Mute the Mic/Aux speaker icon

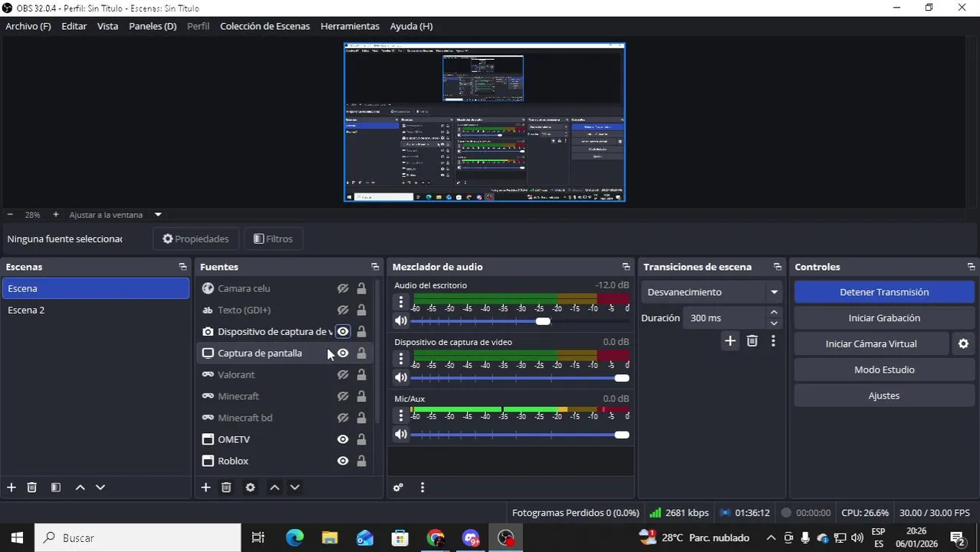(x=400, y=435)
